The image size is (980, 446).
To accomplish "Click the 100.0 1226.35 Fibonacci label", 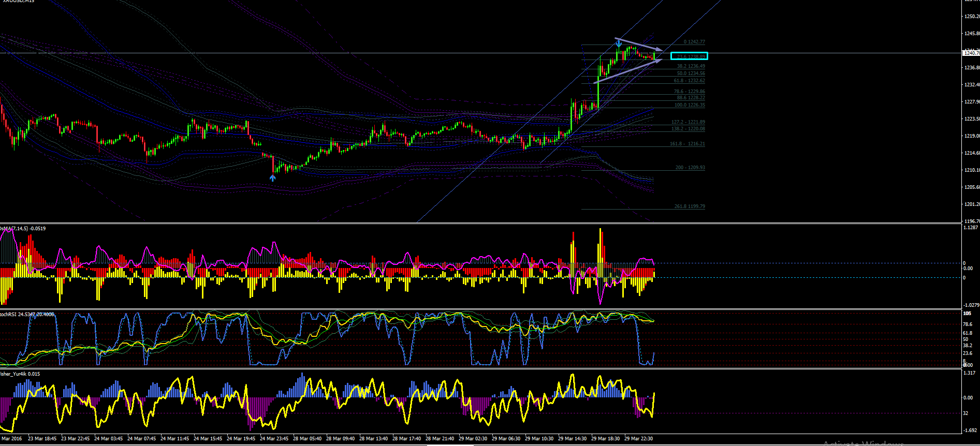I will click(690, 105).
